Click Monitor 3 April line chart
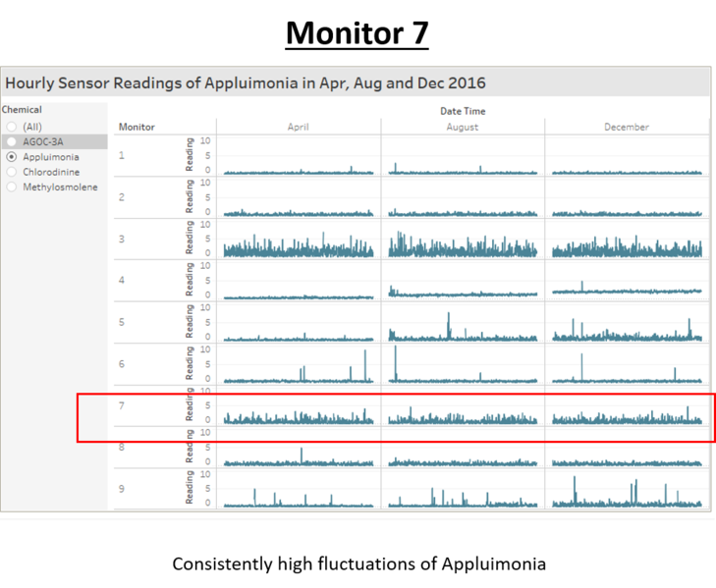Screen dimensions: 716x588 [299, 245]
